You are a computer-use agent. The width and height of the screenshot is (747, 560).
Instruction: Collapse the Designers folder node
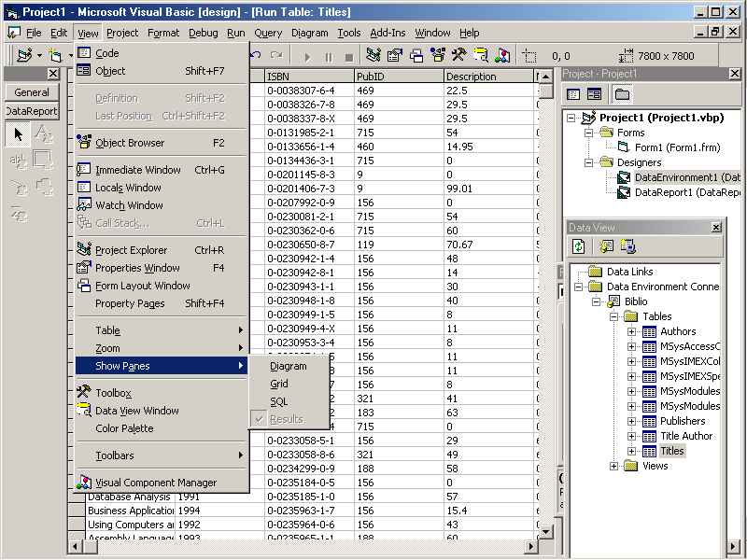tap(589, 162)
